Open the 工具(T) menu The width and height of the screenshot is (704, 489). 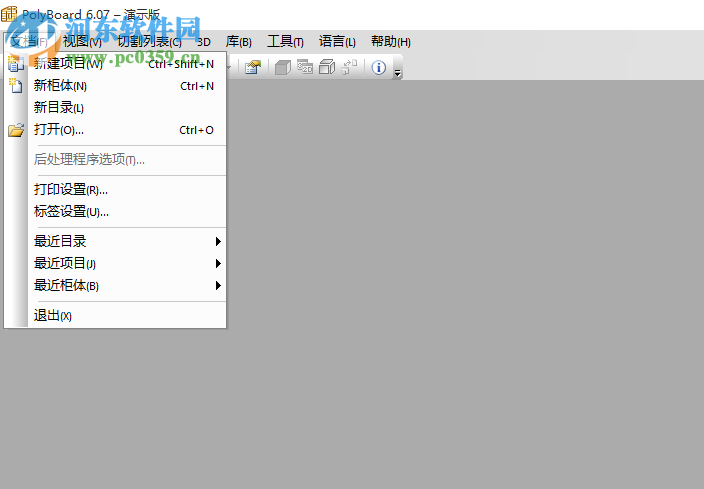coord(285,42)
